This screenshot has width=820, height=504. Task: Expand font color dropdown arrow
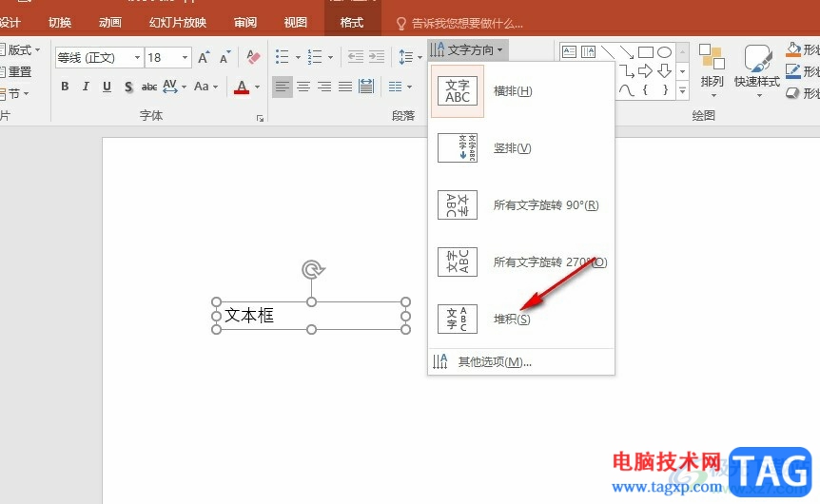(x=257, y=87)
